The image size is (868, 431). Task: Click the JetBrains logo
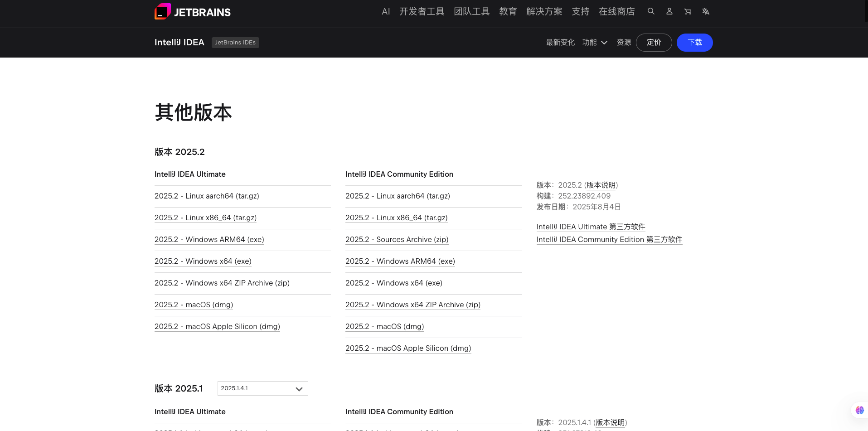coord(193,12)
